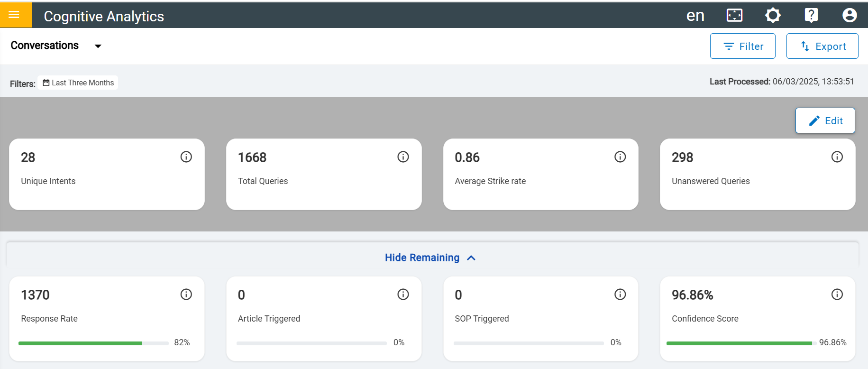
Task: Show info for Unique Intents card
Action: pos(186,157)
